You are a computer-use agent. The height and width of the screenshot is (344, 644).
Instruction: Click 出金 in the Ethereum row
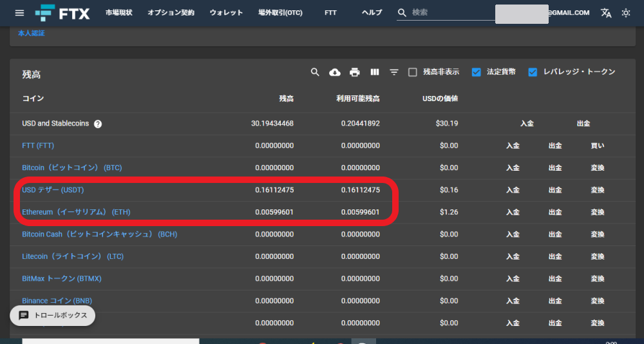(555, 213)
